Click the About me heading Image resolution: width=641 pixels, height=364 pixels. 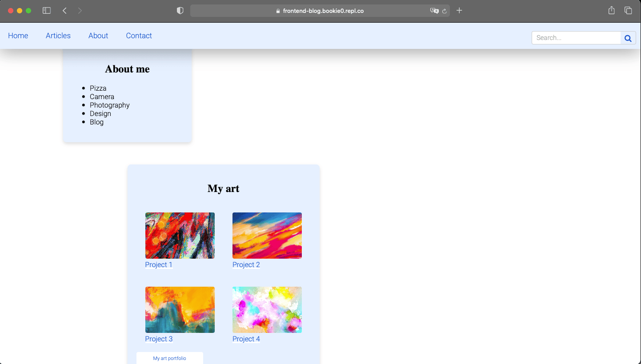pyautogui.click(x=128, y=69)
